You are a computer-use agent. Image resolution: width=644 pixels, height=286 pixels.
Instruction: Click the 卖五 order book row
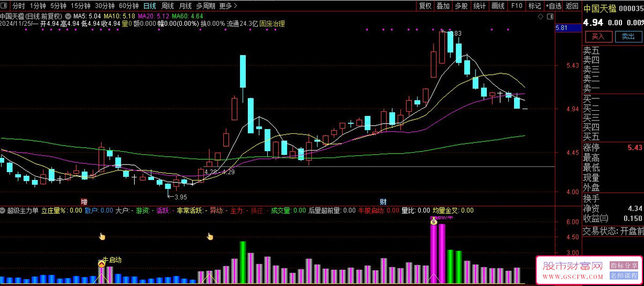613,51
